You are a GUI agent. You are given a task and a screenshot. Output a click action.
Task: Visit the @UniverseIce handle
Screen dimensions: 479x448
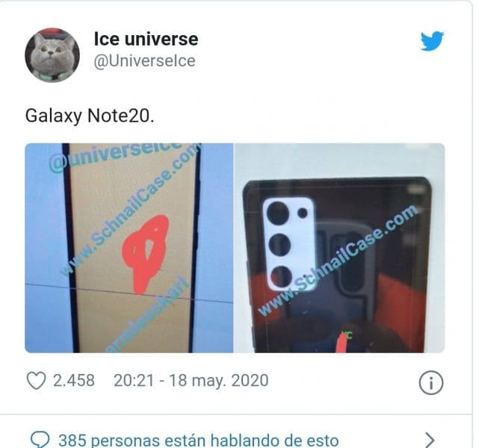(144, 60)
